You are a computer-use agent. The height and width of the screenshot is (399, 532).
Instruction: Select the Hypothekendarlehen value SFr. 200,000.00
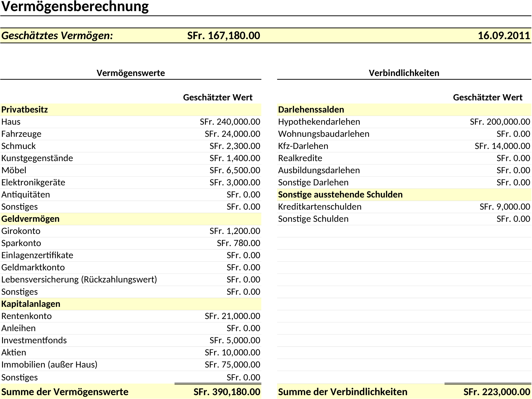point(500,122)
